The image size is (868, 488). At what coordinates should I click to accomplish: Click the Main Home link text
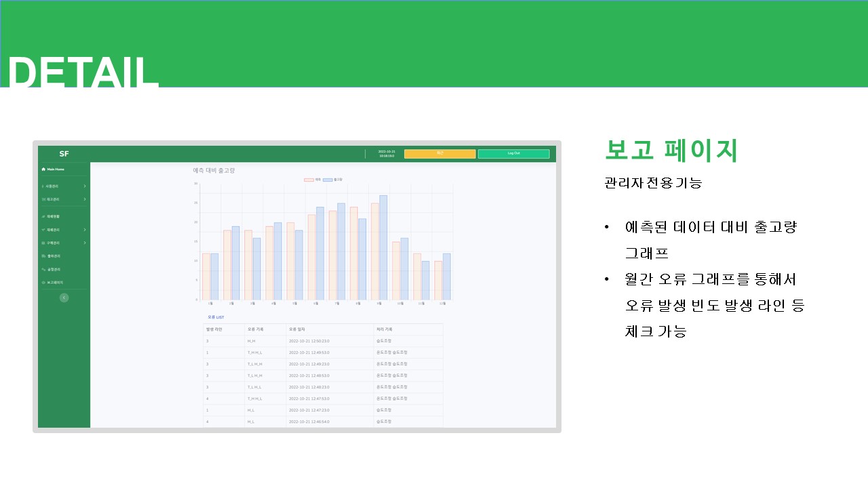[x=56, y=169]
